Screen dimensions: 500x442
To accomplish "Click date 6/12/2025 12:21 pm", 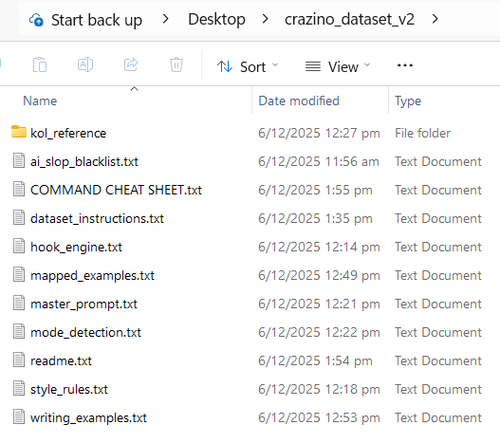I will point(319,304).
